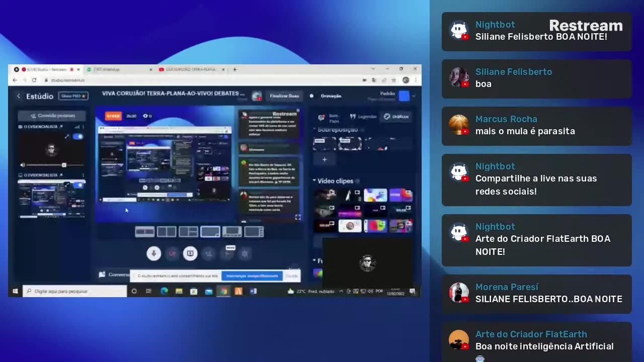Toggle the Gravação recording indicator
Image resolution: width=644 pixels, height=362 pixels.
tap(311, 96)
